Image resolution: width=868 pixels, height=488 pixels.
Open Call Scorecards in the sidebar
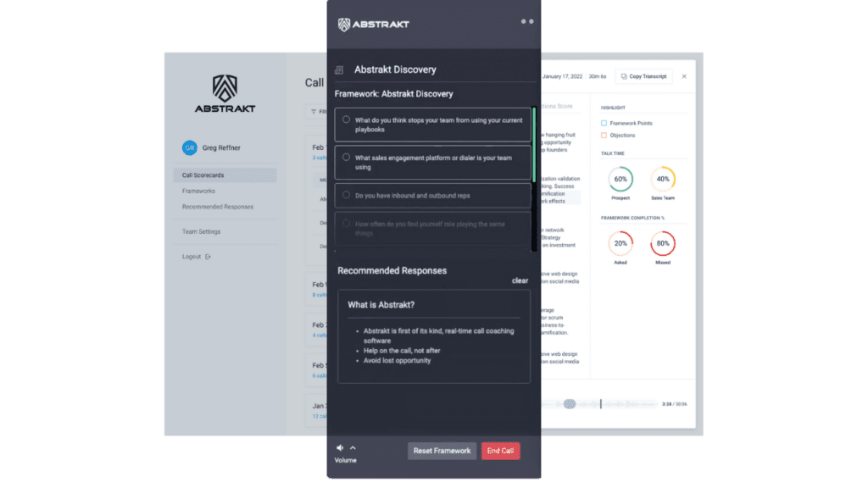tap(225, 175)
